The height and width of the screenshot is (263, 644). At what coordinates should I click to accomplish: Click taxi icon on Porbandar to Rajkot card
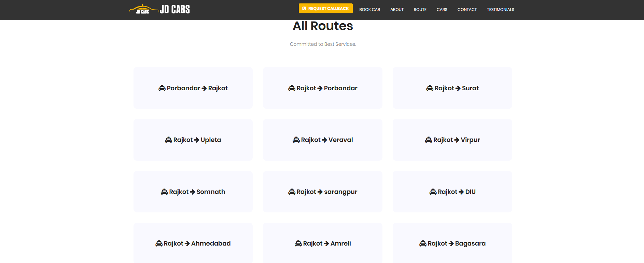click(162, 88)
